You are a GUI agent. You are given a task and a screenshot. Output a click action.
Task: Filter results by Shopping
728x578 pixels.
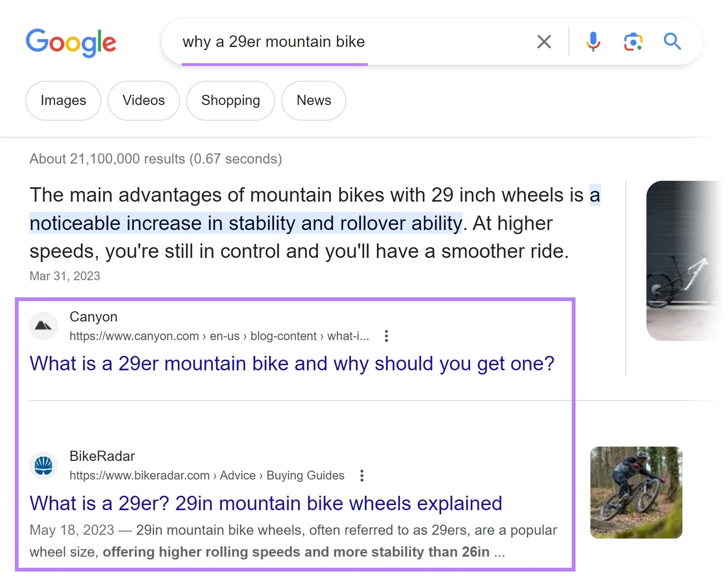tap(231, 100)
